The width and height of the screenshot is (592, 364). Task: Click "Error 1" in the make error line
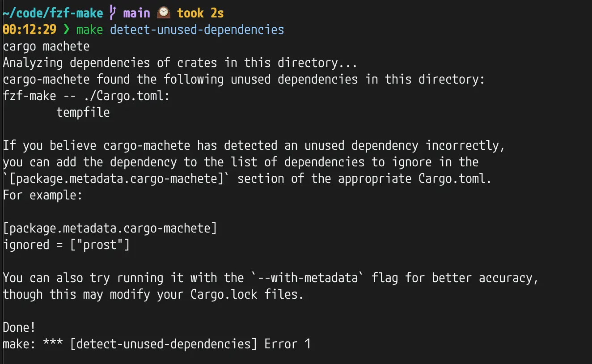[288, 344]
